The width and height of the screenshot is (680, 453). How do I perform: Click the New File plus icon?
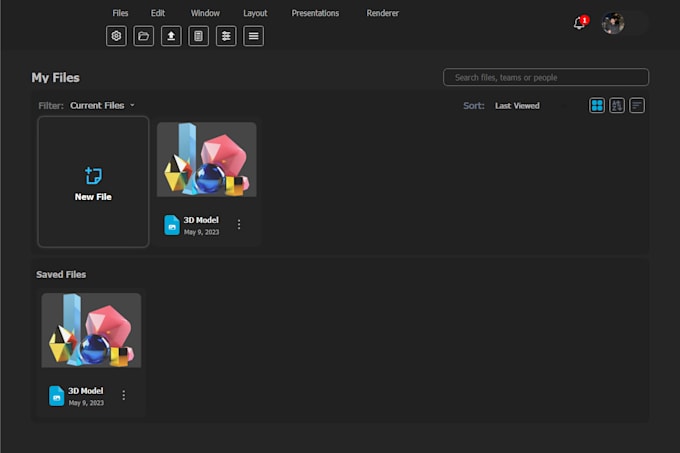click(x=93, y=176)
